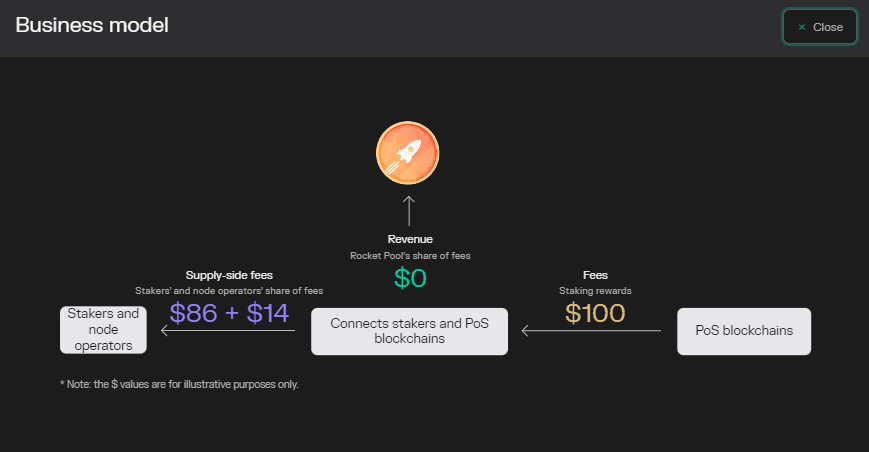Screen dimensions: 869x452
Task: Click the arrow leaving PoS blockchains box
Action: 591,331
